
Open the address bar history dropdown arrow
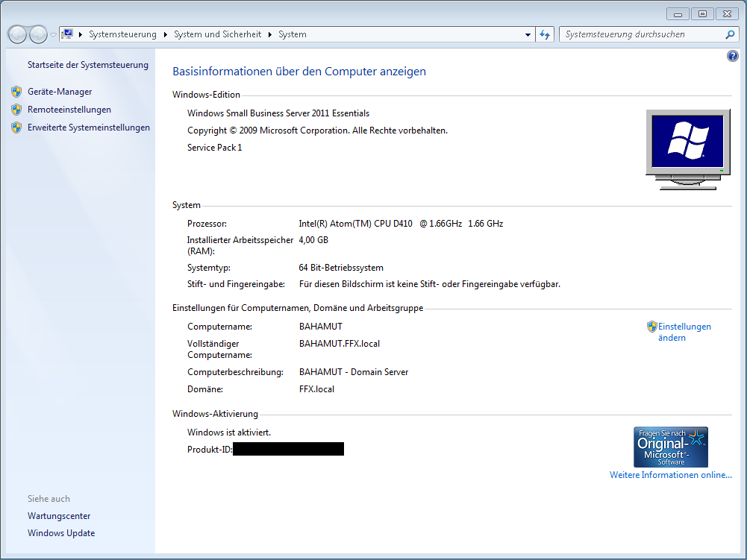tap(528, 34)
